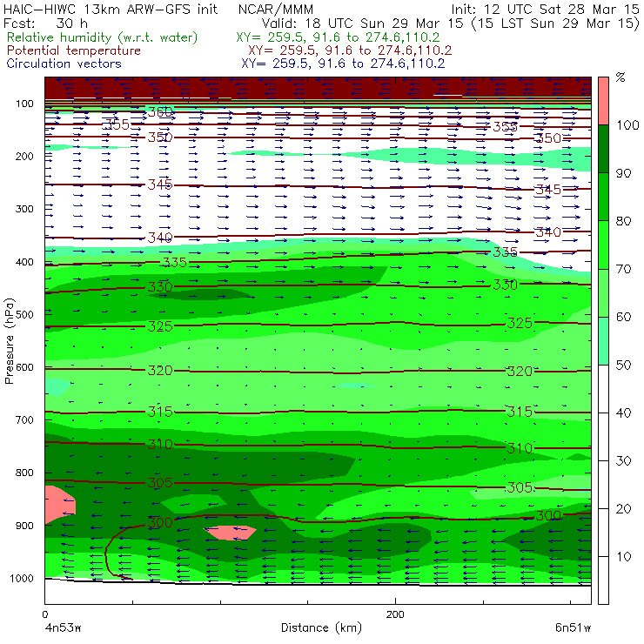Click the '360' potential temperature contour label

[x=160, y=111]
